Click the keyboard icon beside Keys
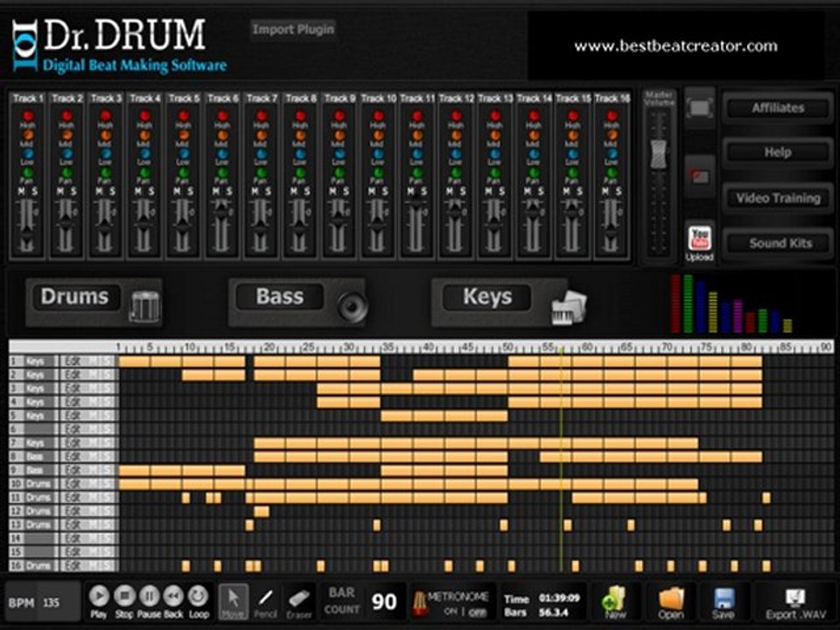Image resolution: width=840 pixels, height=630 pixels. point(569,307)
